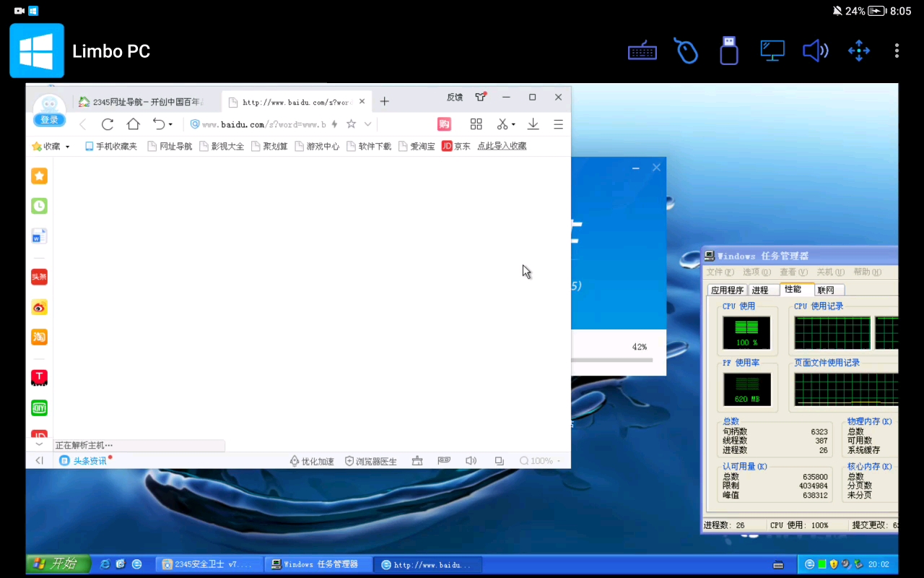Tap the speaker volume icon in Limbo toolbar
924x578 pixels.
[816, 51]
